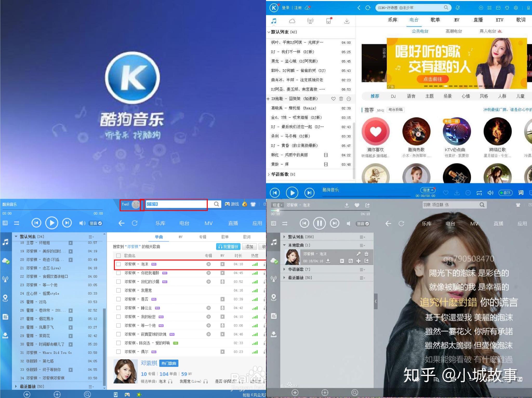Open the 标准 quality dropdown
This screenshot has height=398, width=532.
pyautogui.click(x=277, y=205)
